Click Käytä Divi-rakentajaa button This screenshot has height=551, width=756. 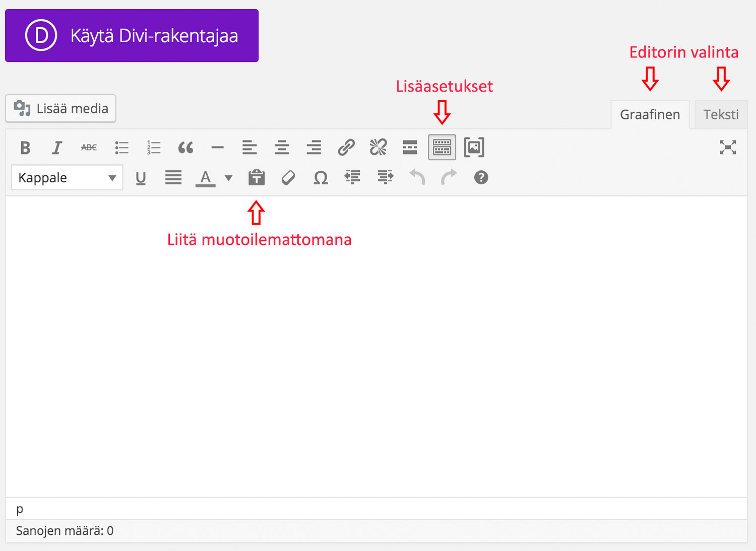(132, 35)
